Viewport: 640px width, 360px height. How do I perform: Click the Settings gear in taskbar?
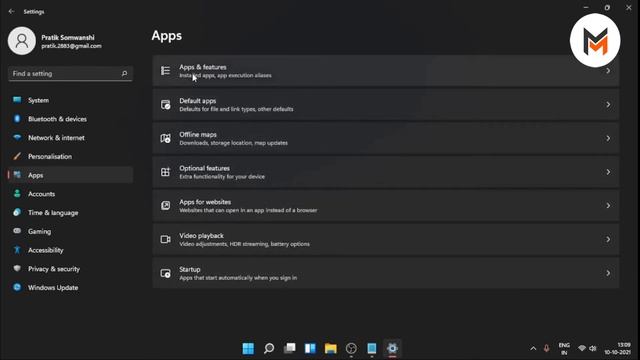(392, 348)
